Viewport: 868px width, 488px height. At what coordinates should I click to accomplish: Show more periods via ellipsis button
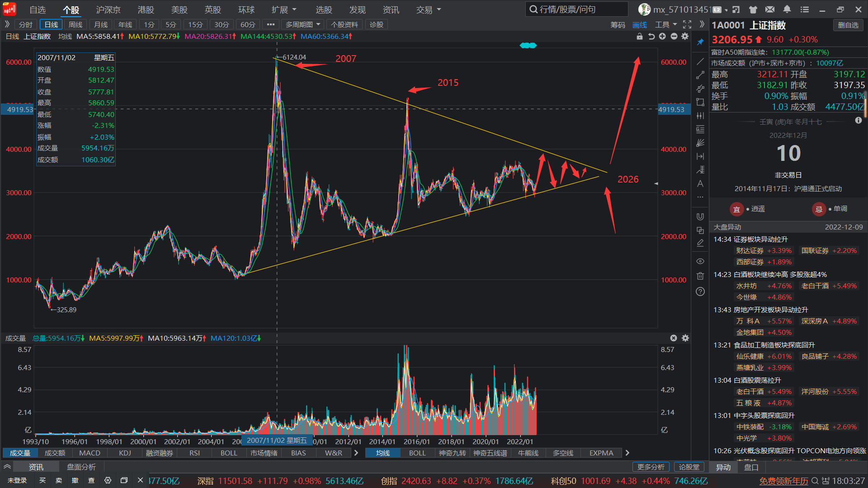pyautogui.click(x=271, y=24)
